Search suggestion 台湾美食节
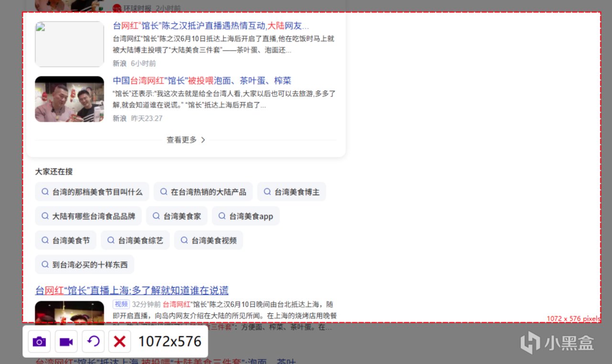Viewport: 612px width, 364px height. tap(66, 240)
